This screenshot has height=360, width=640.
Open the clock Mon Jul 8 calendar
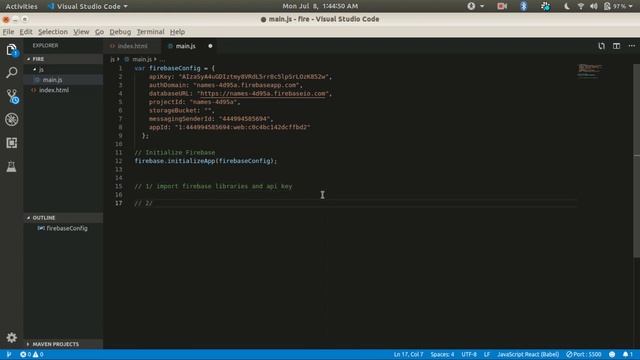pyautogui.click(x=320, y=6)
